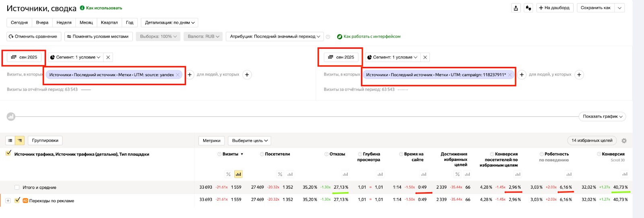Remove the UTM source: yandex condition
644x218 pixels.
click(178, 75)
